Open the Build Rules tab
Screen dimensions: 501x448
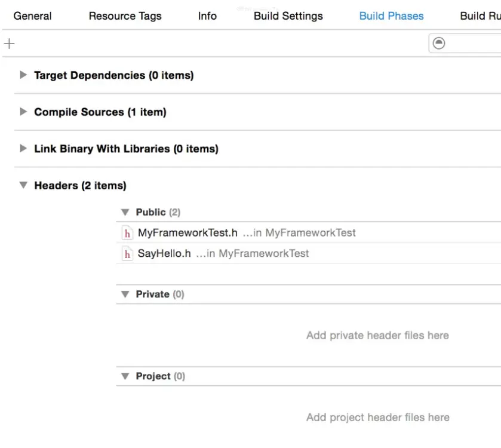(x=480, y=16)
